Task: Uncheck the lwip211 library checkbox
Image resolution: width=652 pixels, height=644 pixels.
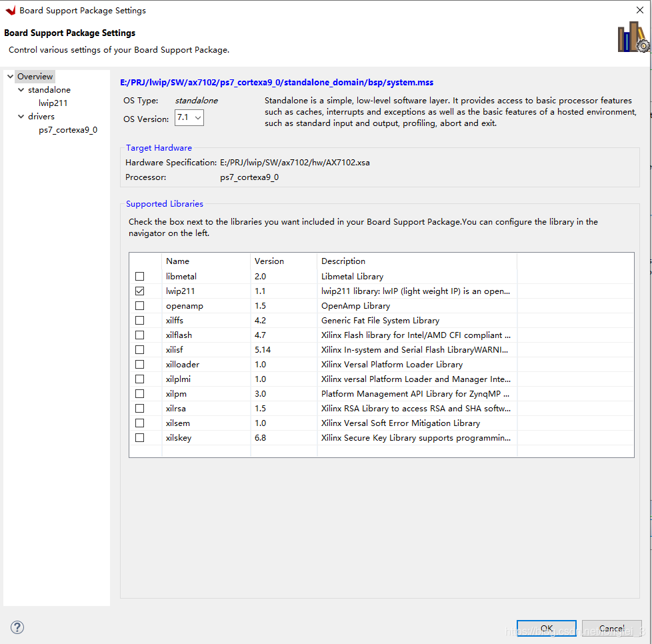Action: 140,291
